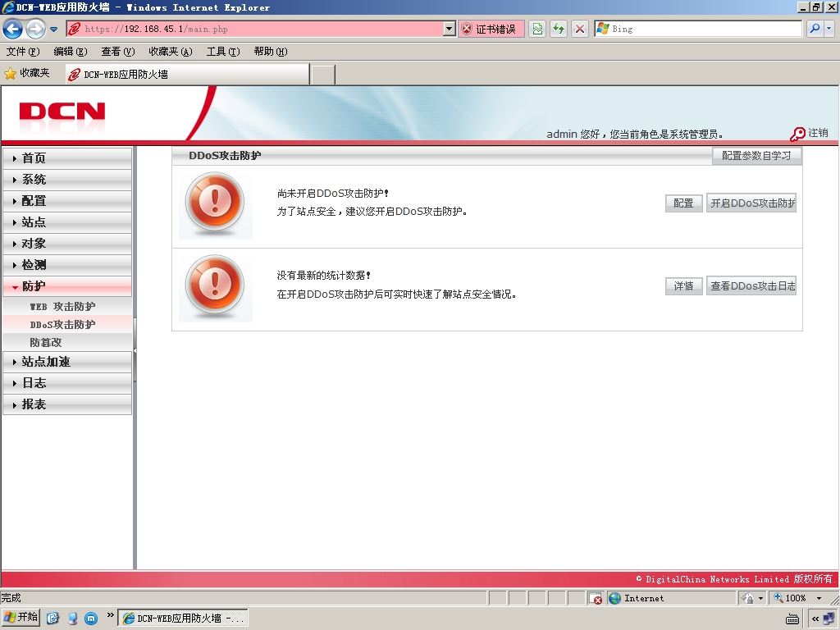Expand the 站点加速 sidebar menu
This screenshot has height=630, width=840.
pyautogui.click(x=67, y=362)
